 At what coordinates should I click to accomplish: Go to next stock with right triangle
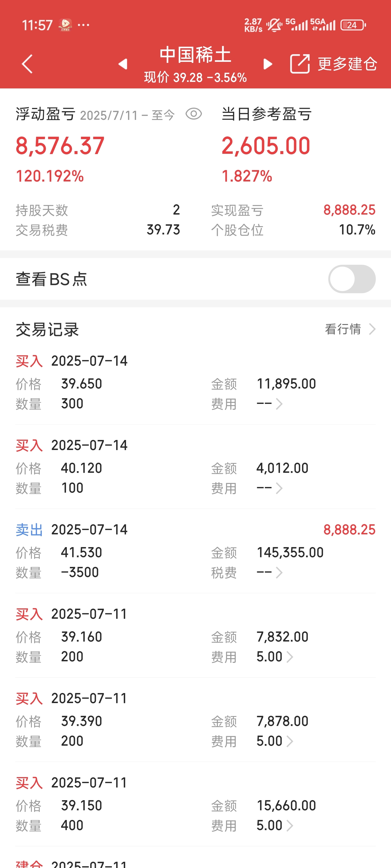point(268,64)
